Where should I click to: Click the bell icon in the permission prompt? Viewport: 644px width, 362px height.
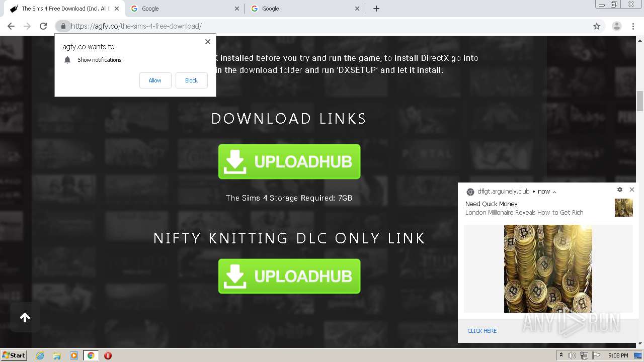point(67,60)
